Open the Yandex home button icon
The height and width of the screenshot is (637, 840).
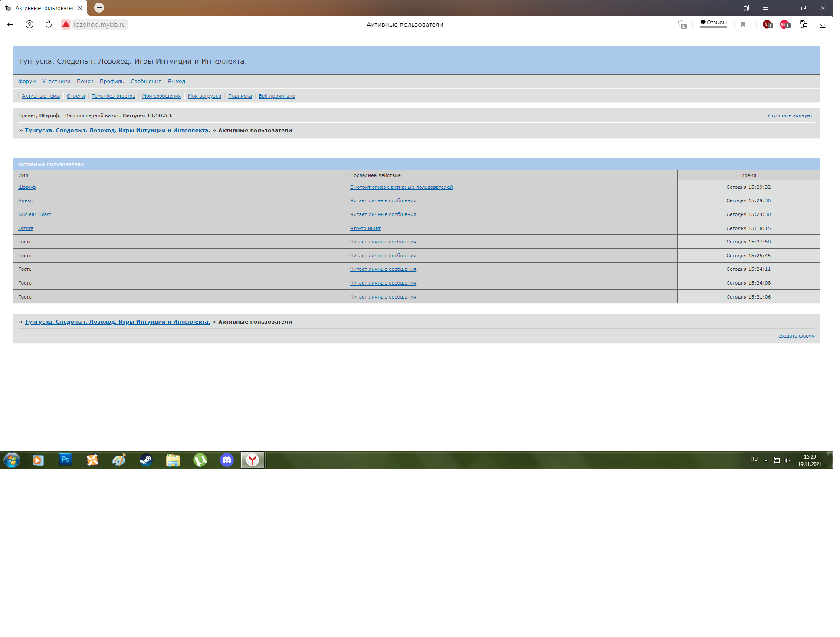pyautogui.click(x=30, y=24)
